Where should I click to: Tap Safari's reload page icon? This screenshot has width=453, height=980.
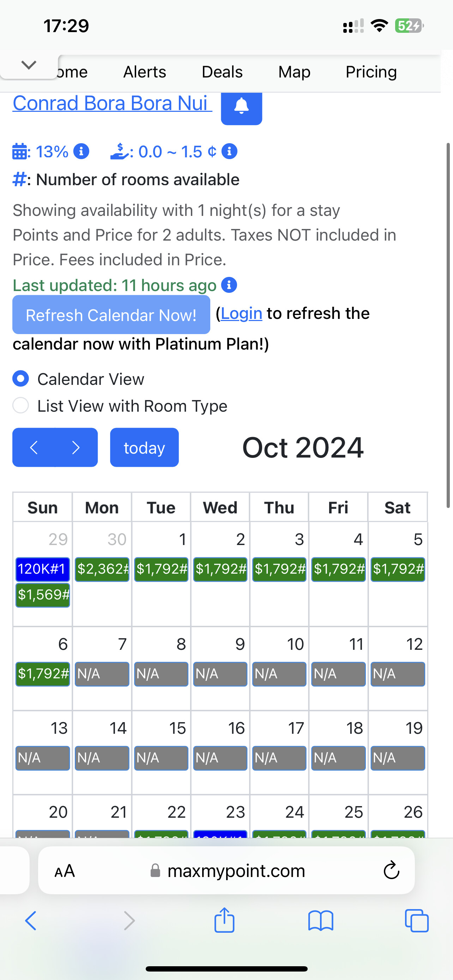pos(391,871)
